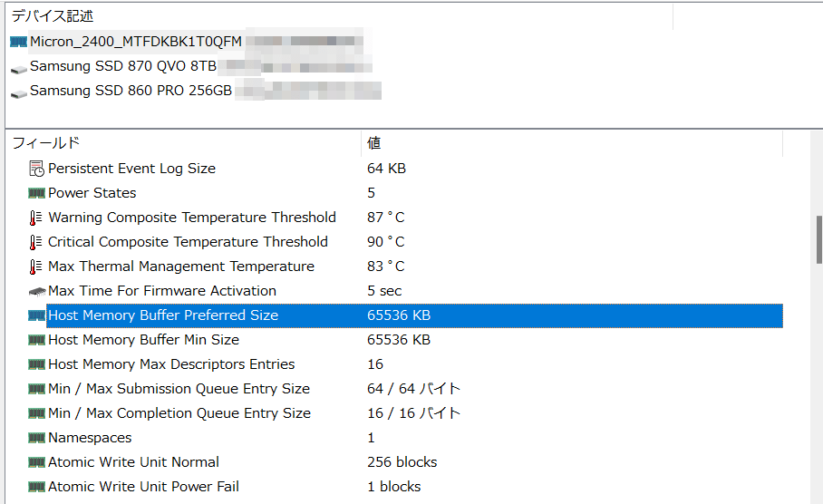Select the Samsung SSD 870 QVO 8TB device

[122, 66]
